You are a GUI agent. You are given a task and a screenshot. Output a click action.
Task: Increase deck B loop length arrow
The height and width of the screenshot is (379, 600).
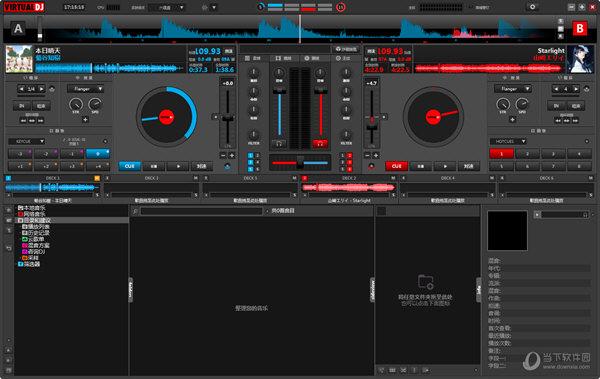pyautogui.click(x=576, y=89)
